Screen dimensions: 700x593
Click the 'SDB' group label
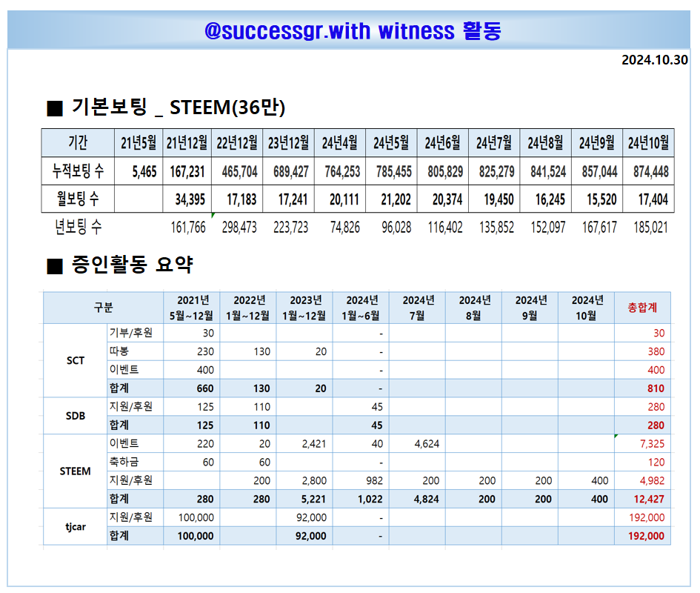point(76,416)
